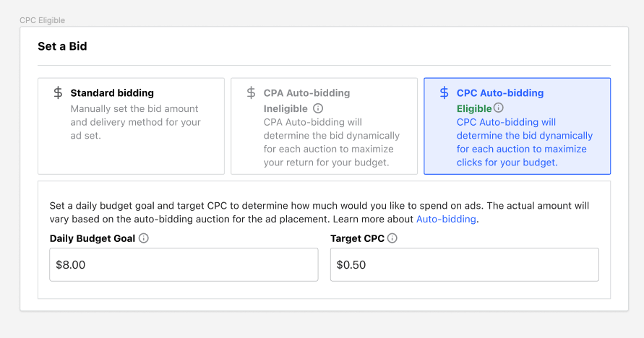Click the Daily Budget Goal label text
The image size is (644, 338).
point(93,238)
